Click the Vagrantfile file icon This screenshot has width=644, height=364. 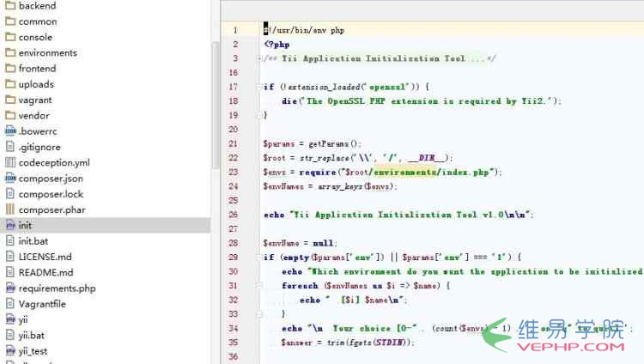coord(10,304)
